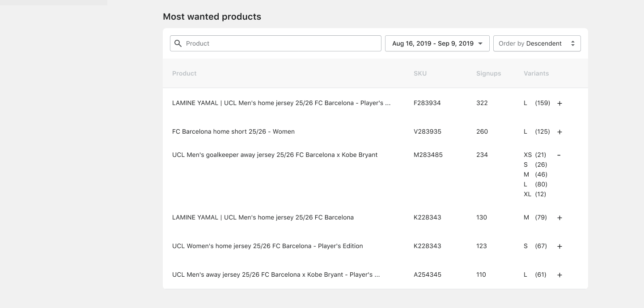This screenshot has width=644, height=308.
Task: Click SKU A254345
Action: tap(428, 274)
